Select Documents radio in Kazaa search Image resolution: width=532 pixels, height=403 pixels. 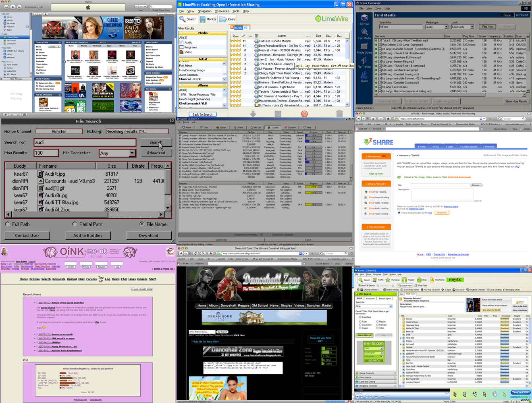[360, 325]
